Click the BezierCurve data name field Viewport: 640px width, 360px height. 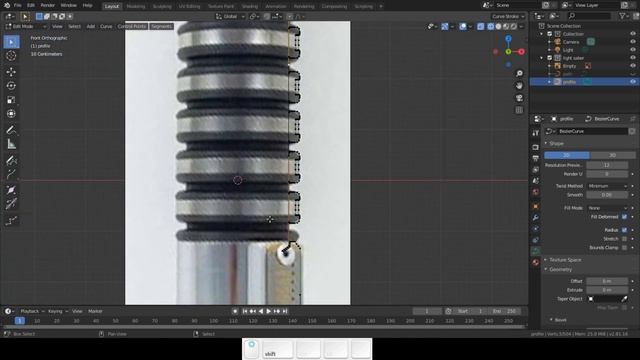tap(592, 131)
